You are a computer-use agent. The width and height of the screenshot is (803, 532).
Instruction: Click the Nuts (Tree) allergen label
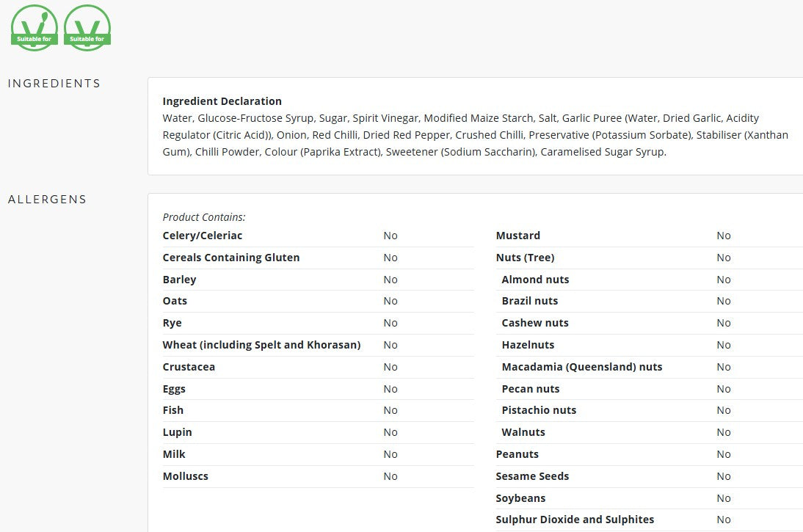[525, 258]
